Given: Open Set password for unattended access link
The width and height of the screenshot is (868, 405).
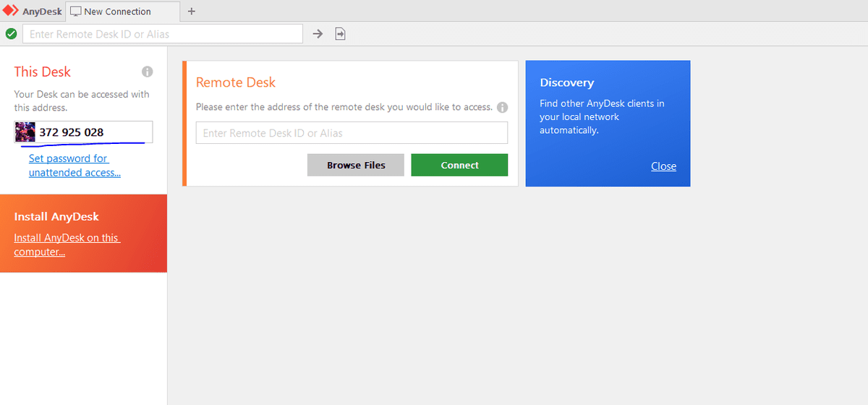Looking at the screenshot, I should pos(75,166).
